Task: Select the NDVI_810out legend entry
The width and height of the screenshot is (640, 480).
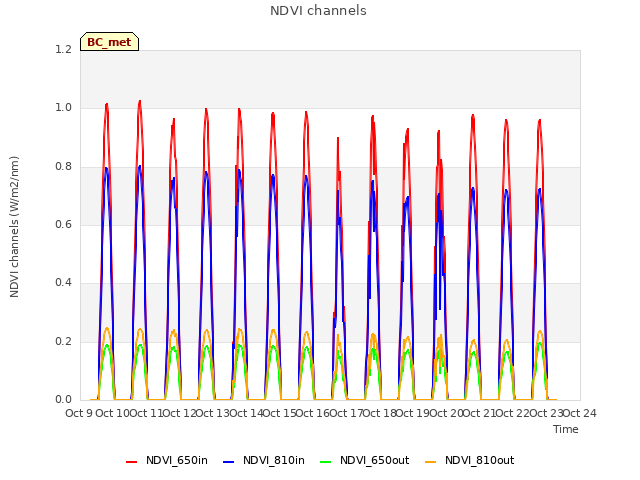Action: click(469, 460)
